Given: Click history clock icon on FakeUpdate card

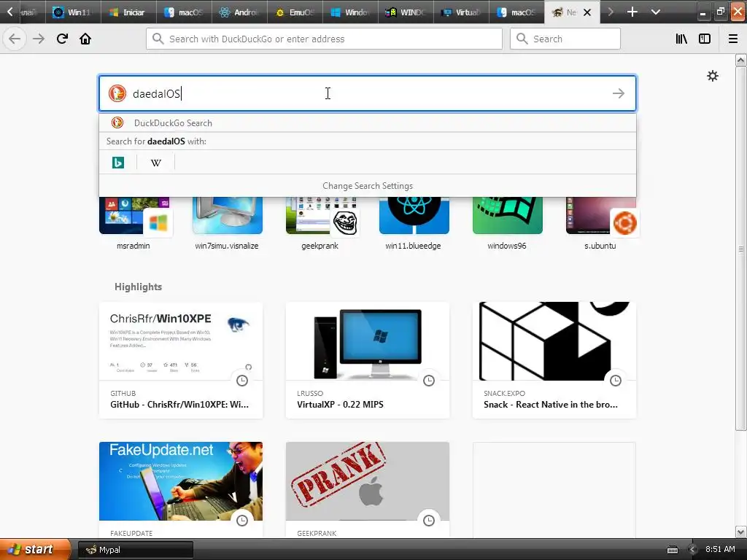Looking at the screenshot, I should [x=242, y=521].
